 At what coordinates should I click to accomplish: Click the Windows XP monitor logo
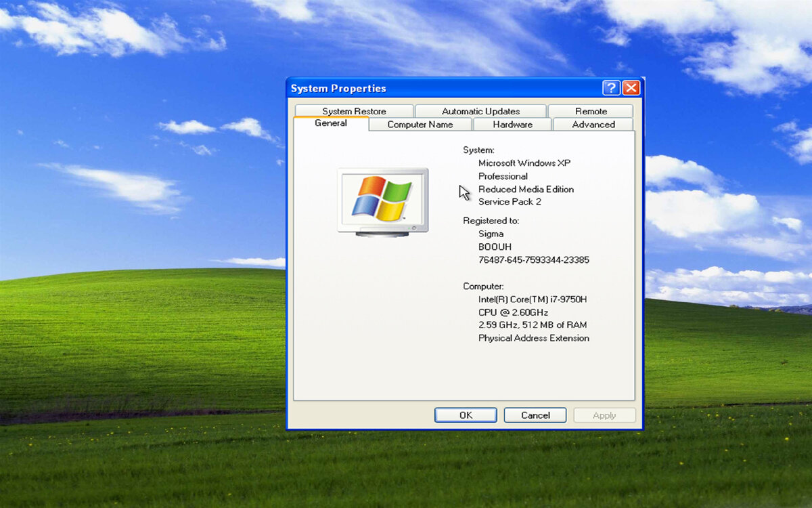[383, 202]
